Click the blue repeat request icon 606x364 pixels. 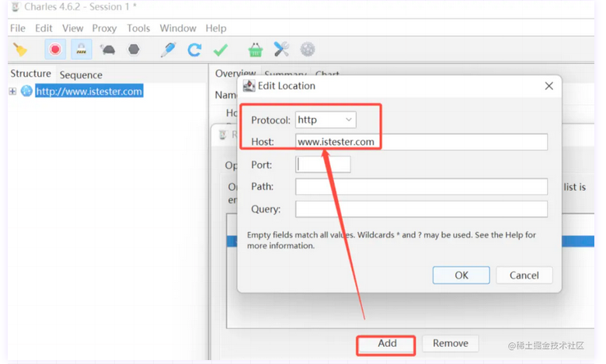pyautogui.click(x=194, y=50)
